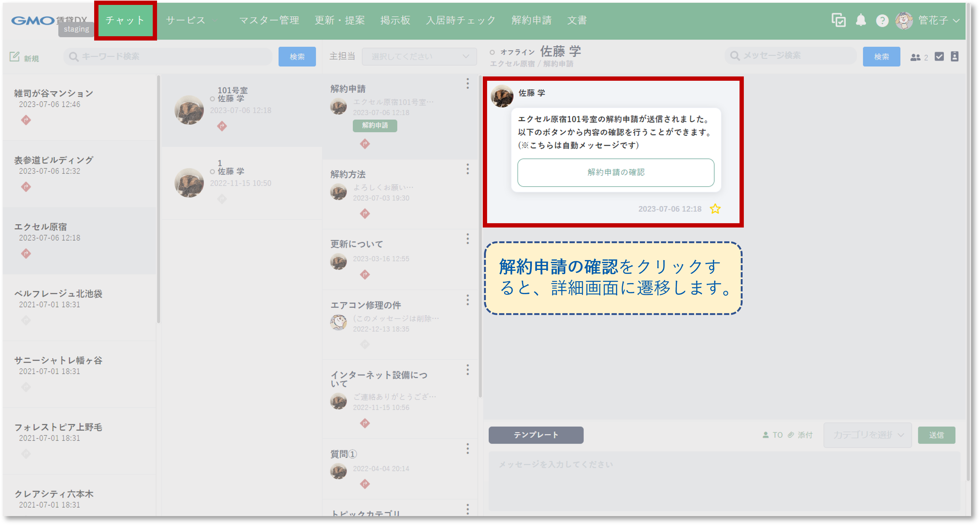Image resolution: width=980 pixels, height=525 pixels.
Task: Click the 管花子 profile avatar
Action: (x=904, y=21)
